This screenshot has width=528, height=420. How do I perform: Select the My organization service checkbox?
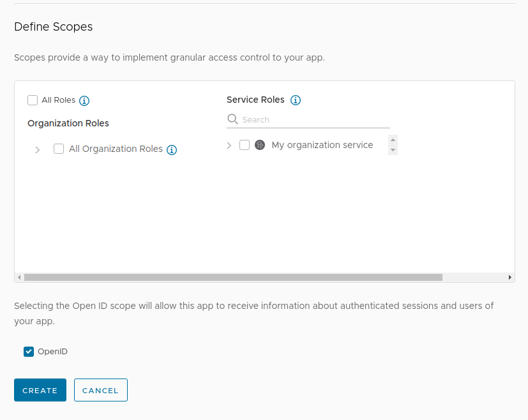point(245,145)
